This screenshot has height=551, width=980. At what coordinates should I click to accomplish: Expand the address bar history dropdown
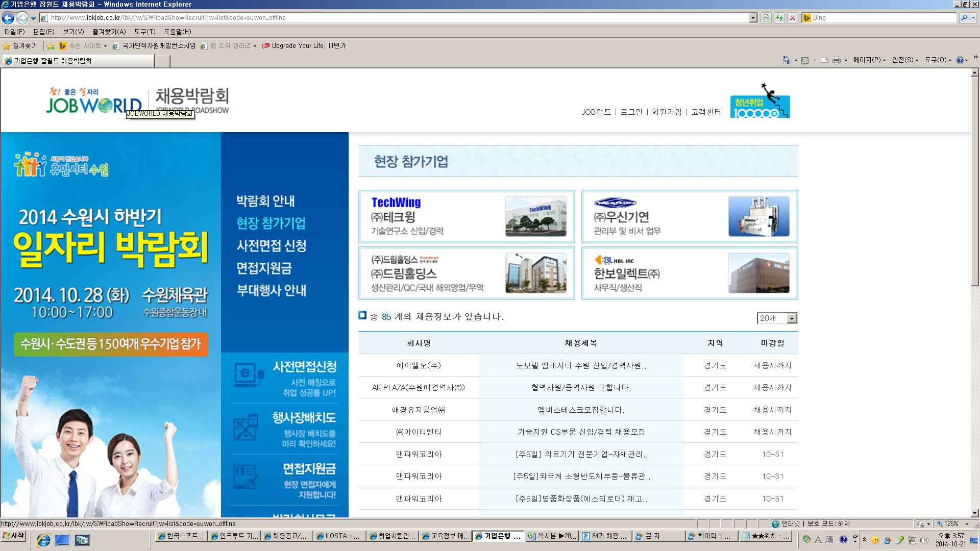point(753,18)
